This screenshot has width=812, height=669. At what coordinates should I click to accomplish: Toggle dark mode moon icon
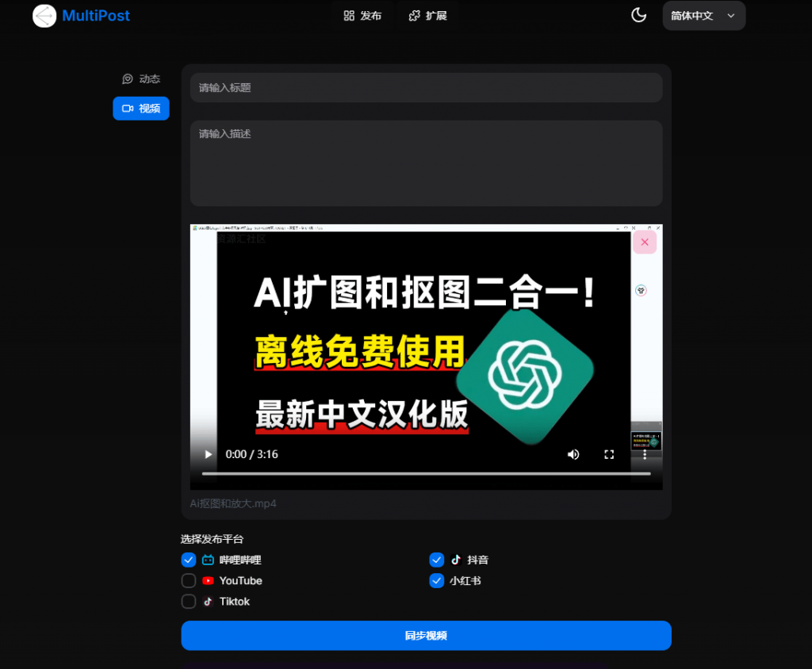638,16
